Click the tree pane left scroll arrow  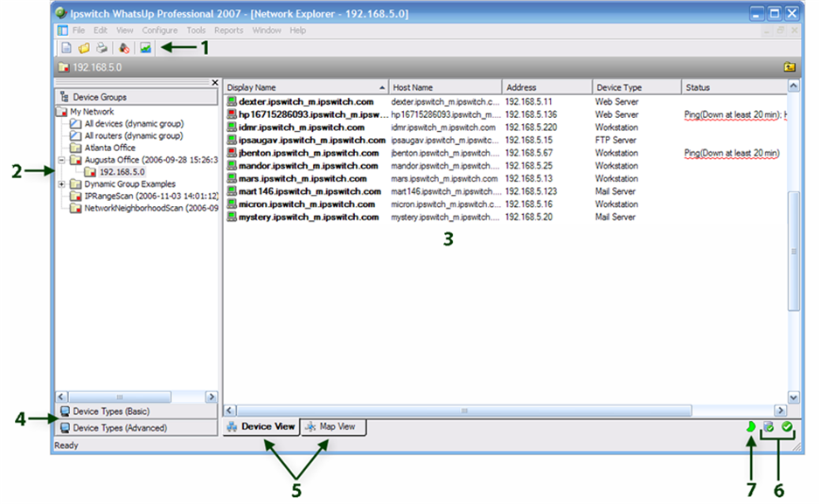[x=61, y=397]
